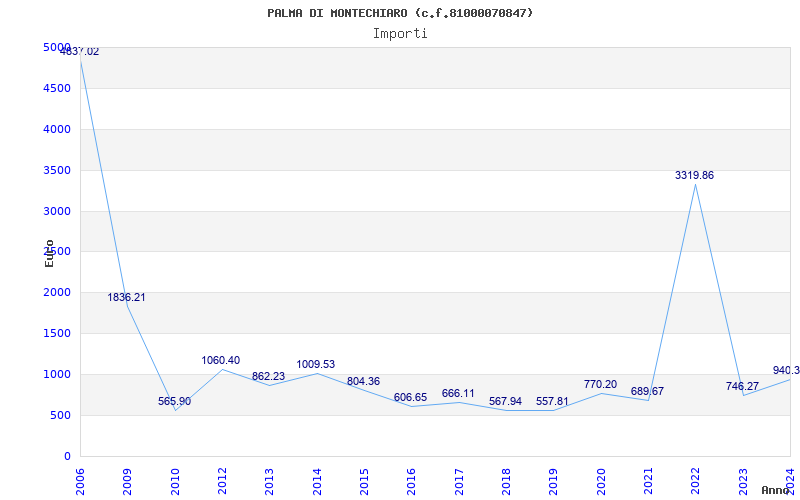This screenshot has width=800, height=500.
Task: Click the Importi subtitle
Action: [x=400, y=34]
